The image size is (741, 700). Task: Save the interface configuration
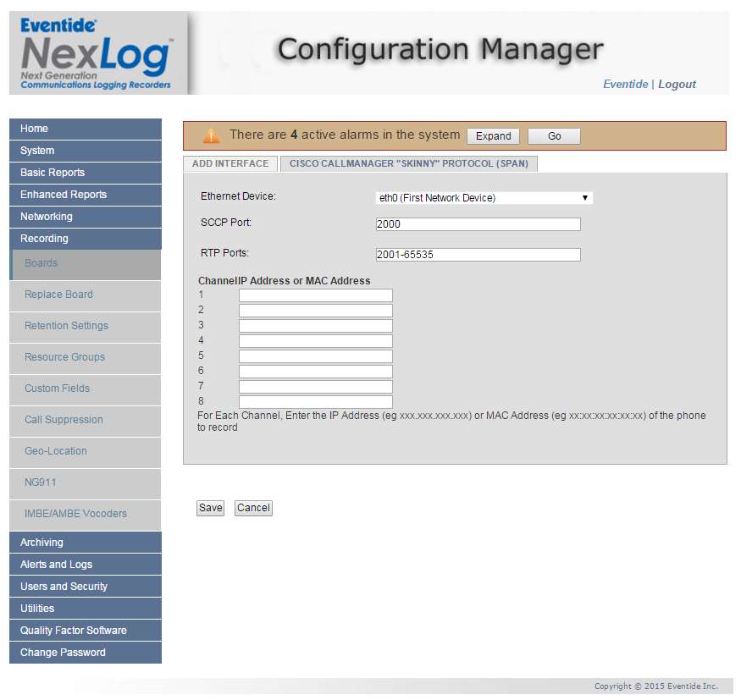(210, 508)
